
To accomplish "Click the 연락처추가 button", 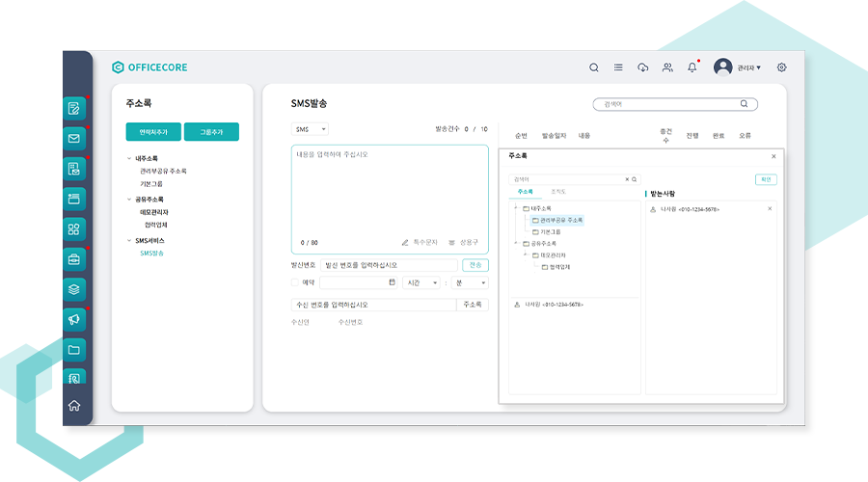I will (153, 132).
